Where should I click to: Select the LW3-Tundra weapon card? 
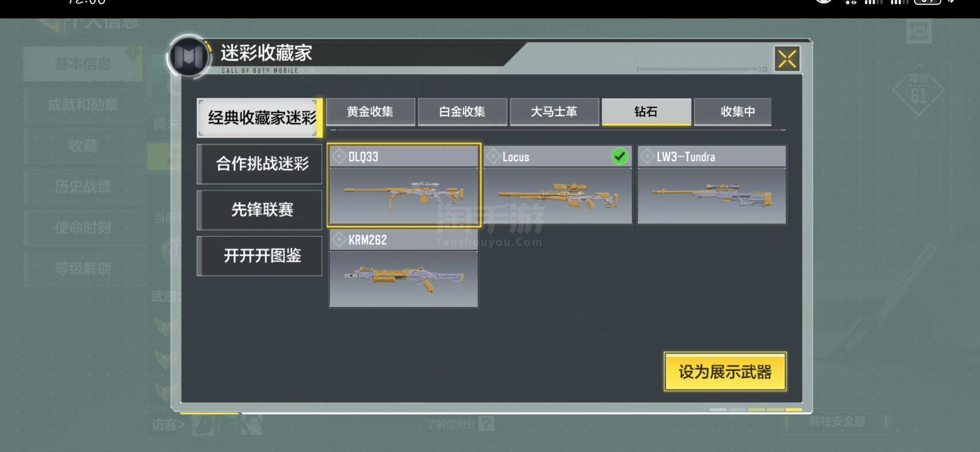point(712,185)
